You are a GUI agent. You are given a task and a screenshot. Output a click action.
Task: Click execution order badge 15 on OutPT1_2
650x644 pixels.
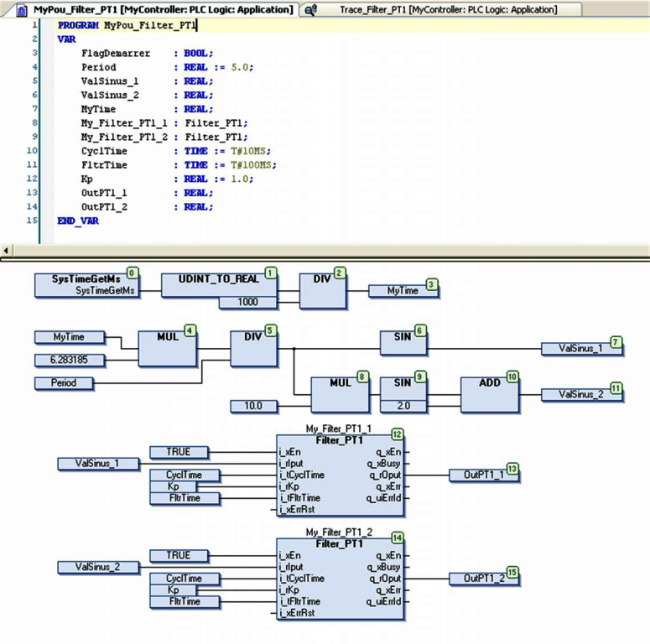(x=512, y=573)
